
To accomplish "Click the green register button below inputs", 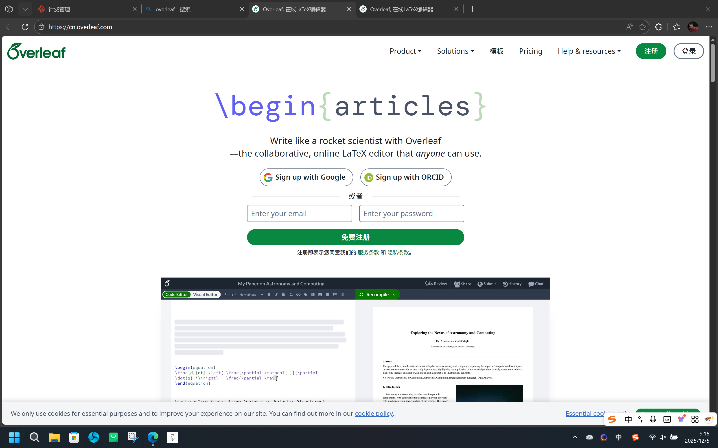I will [x=355, y=237].
